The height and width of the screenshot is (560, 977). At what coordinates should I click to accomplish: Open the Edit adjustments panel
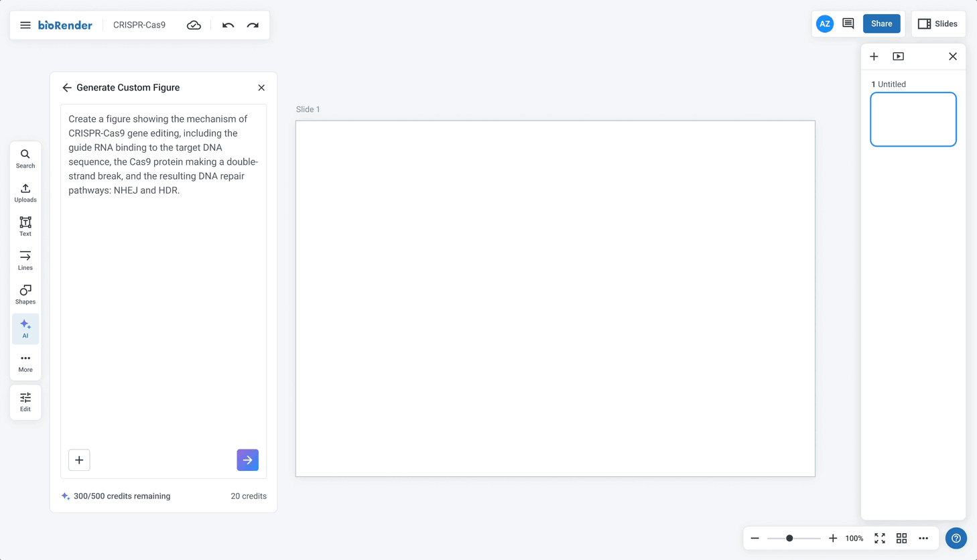[25, 402]
